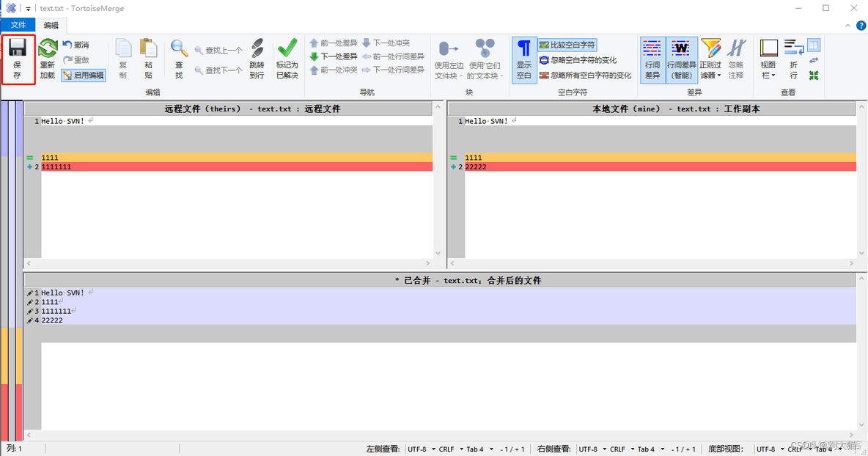The height and width of the screenshot is (456, 868).
Task: Open left view CRLF line-ending dropdown
Action: click(451, 449)
